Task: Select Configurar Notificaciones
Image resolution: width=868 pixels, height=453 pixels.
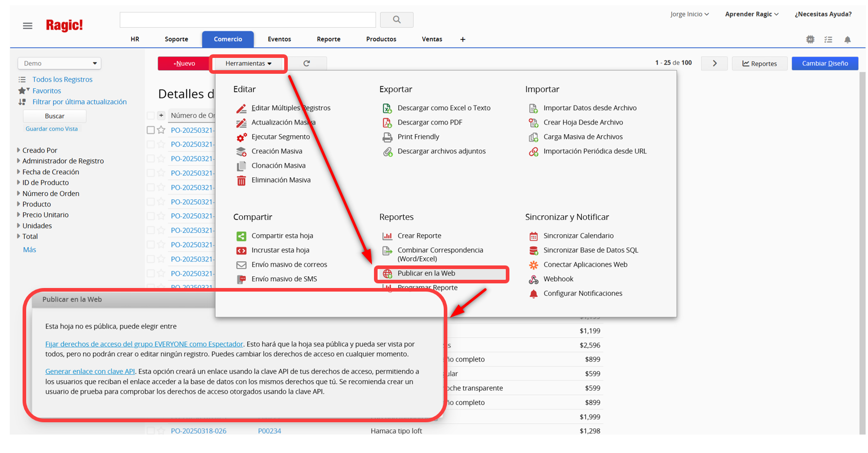Action: click(583, 294)
